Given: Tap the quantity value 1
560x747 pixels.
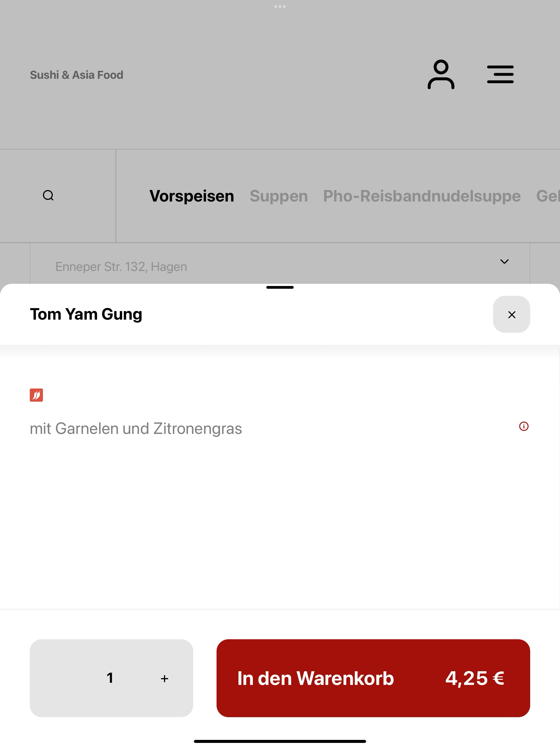Looking at the screenshot, I should tap(110, 678).
